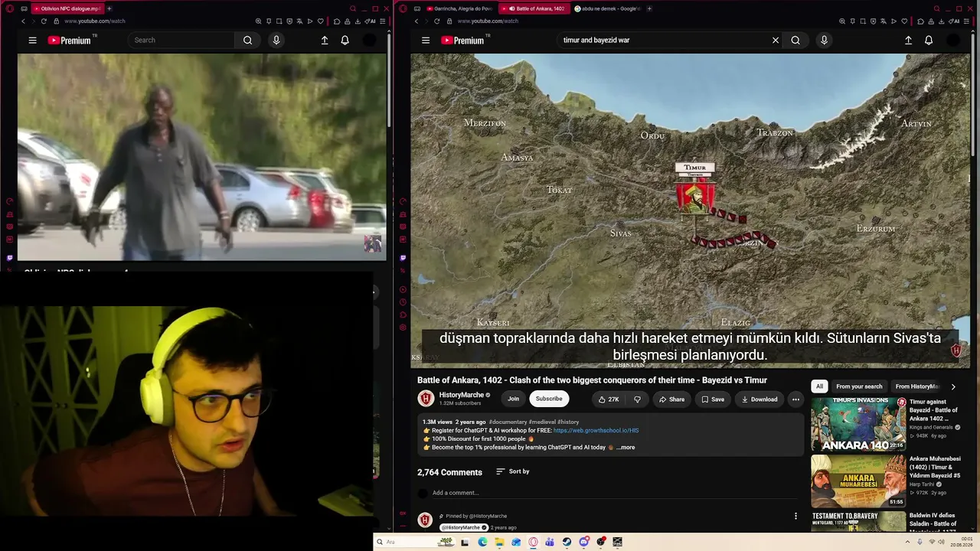This screenshot has height=551, width=980.
Task: Reload the page in the right Opera window
Action: point(436,21)
